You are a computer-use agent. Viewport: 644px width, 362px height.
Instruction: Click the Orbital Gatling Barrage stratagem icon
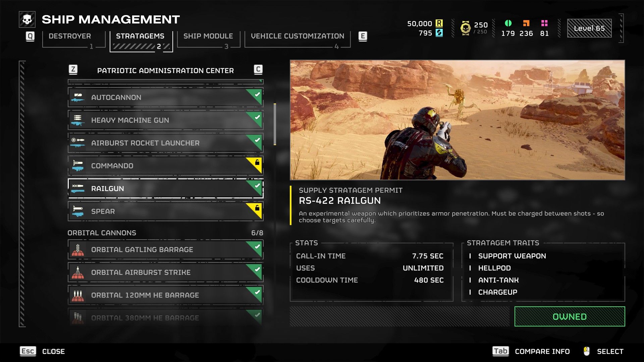(x=78, y=250)
